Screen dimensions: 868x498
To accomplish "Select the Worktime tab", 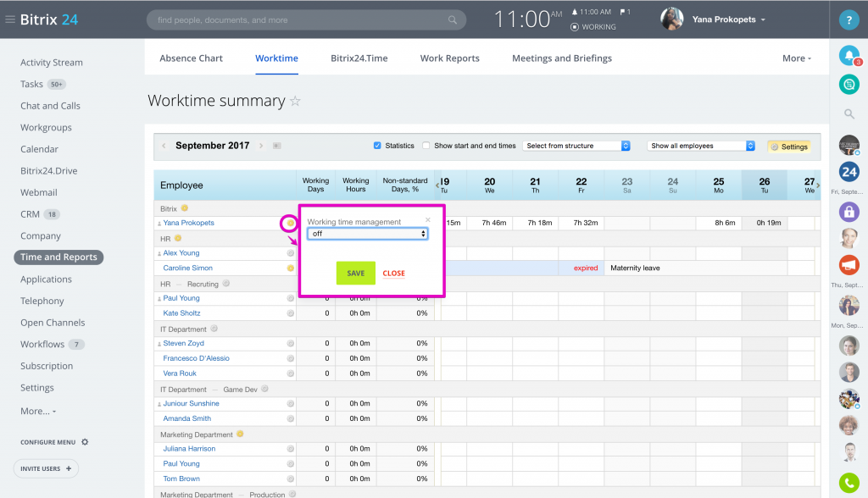I will pyautogui.click(x=277, y=58).
